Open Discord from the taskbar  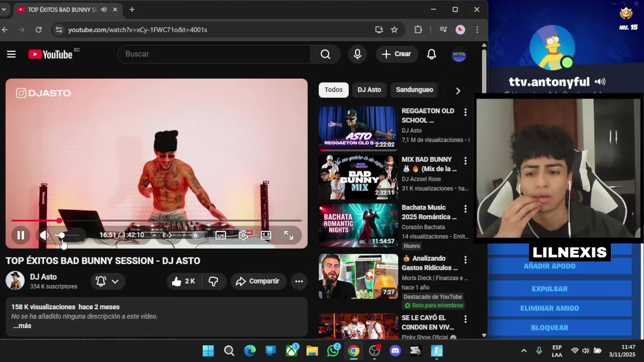395,351
